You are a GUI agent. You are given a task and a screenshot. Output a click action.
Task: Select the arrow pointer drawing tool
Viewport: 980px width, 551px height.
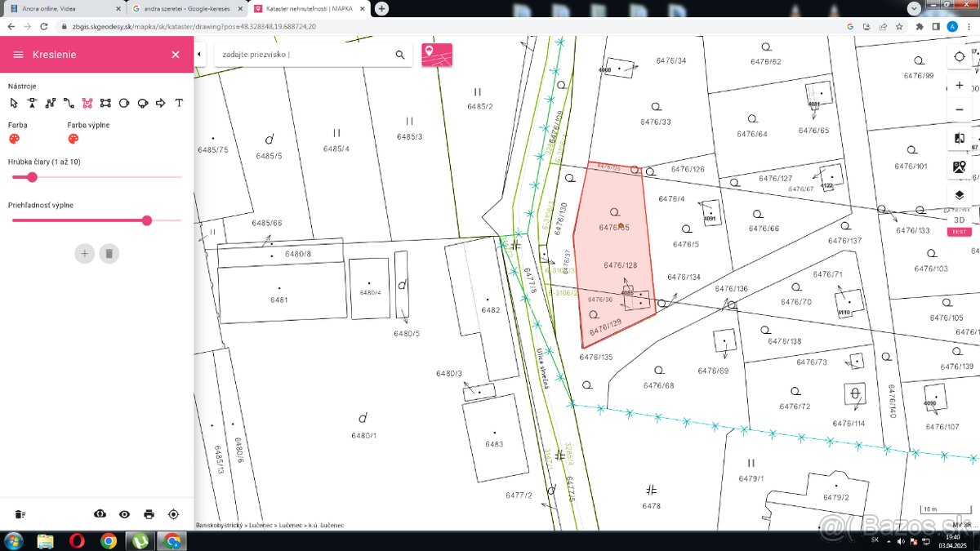(13, 103)
